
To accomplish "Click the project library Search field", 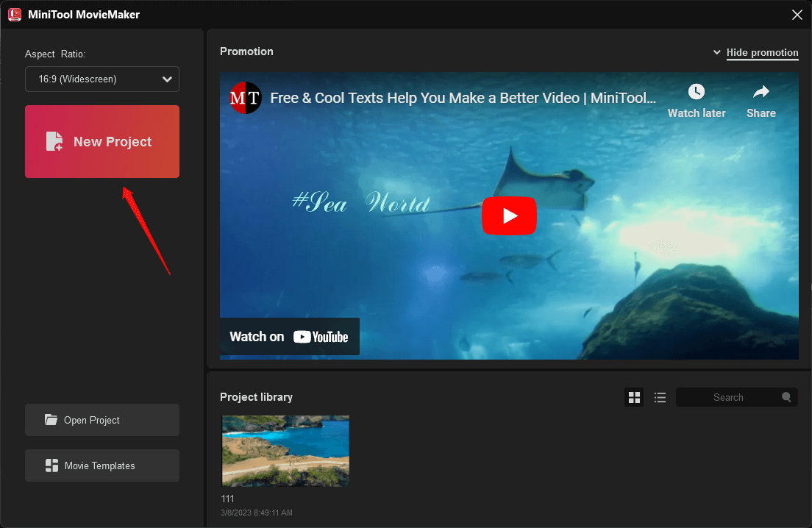I will click(736, 397).
